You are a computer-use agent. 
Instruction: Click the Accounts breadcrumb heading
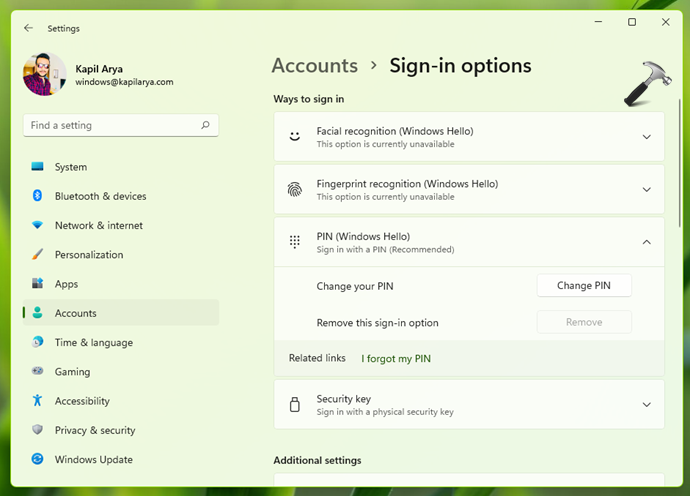point(315,66)
